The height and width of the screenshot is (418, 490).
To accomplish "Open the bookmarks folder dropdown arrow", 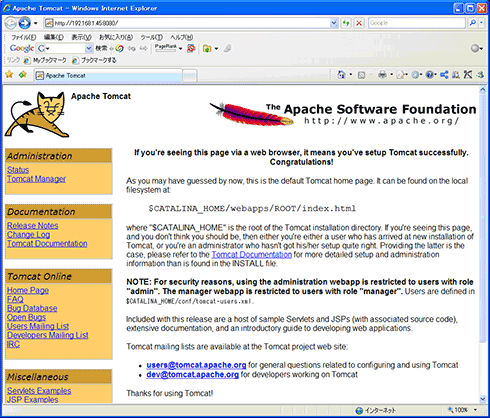I will [216, 49].
